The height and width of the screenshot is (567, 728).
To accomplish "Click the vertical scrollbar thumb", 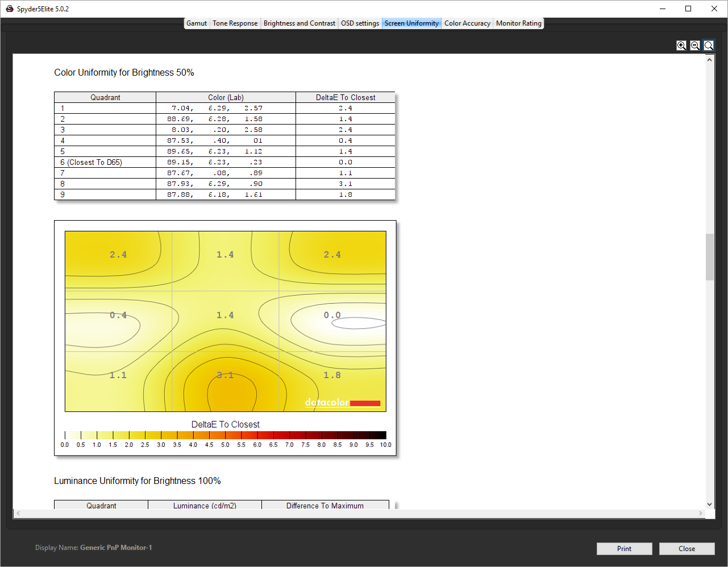I will pyautogui.click(x=709, y=257).
